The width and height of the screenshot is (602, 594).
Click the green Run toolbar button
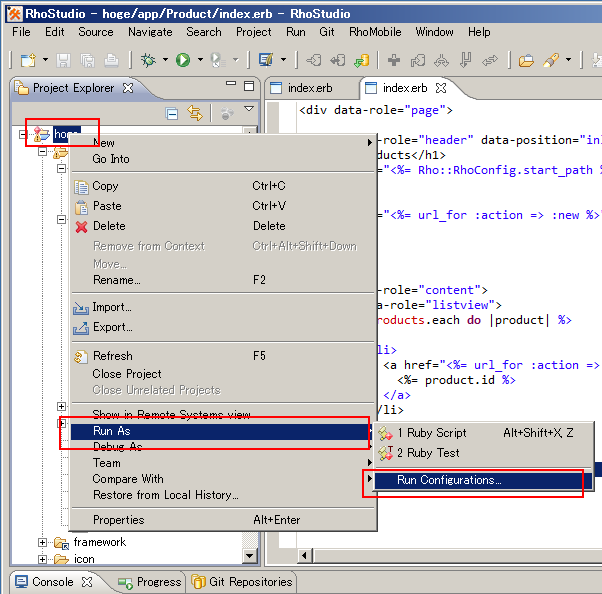point(183,60)
